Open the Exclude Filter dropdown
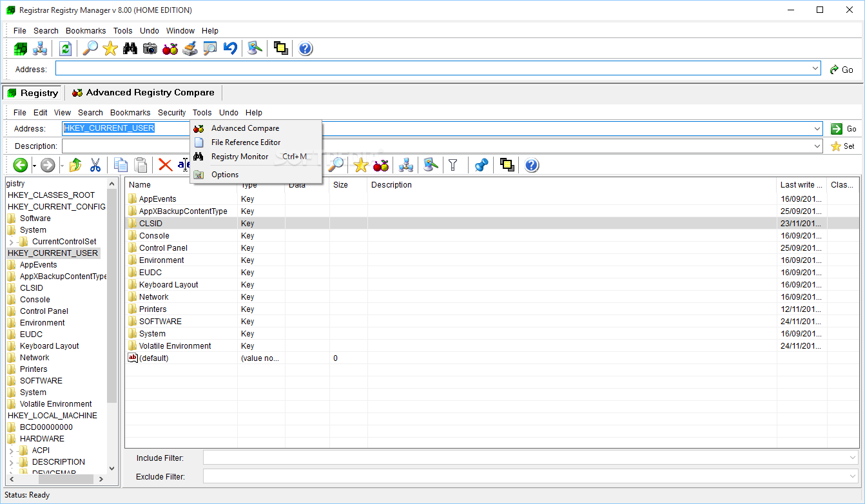This screenshot has width=865, height=504. click(x=852, y=476)
